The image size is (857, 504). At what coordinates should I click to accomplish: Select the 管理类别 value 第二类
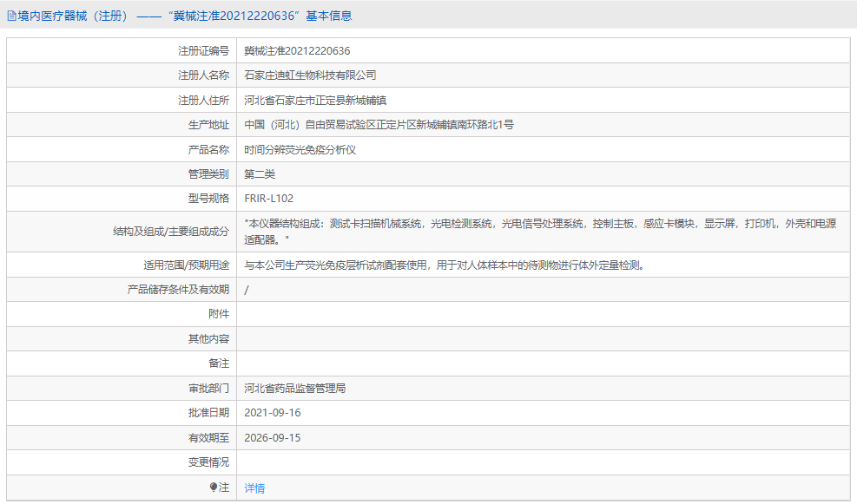263,173
